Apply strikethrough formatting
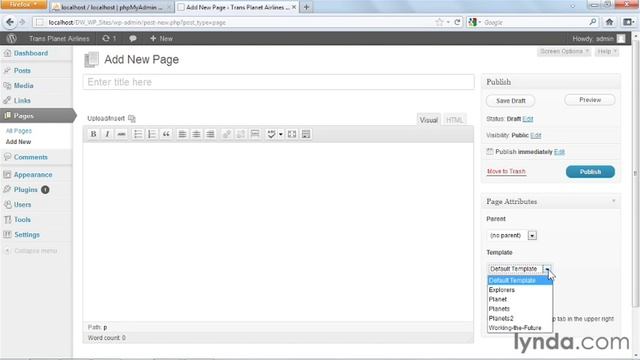Viewport: 640px width, 360px height. tap(121, 134)
